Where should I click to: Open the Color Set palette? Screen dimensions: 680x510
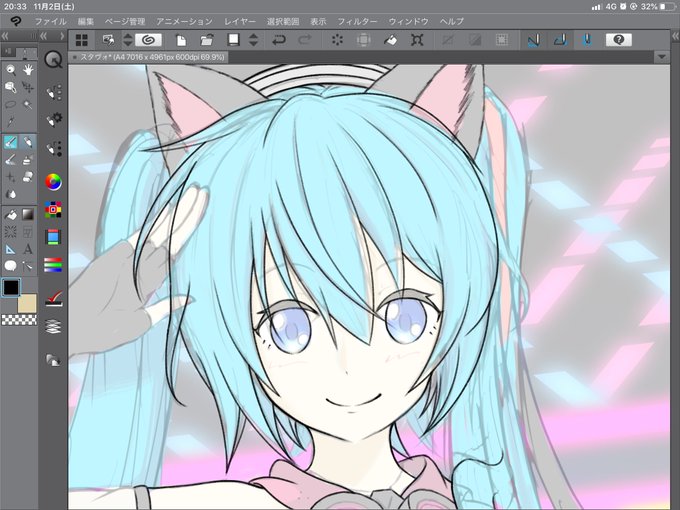pyautogui.click(x=53, y=210)
